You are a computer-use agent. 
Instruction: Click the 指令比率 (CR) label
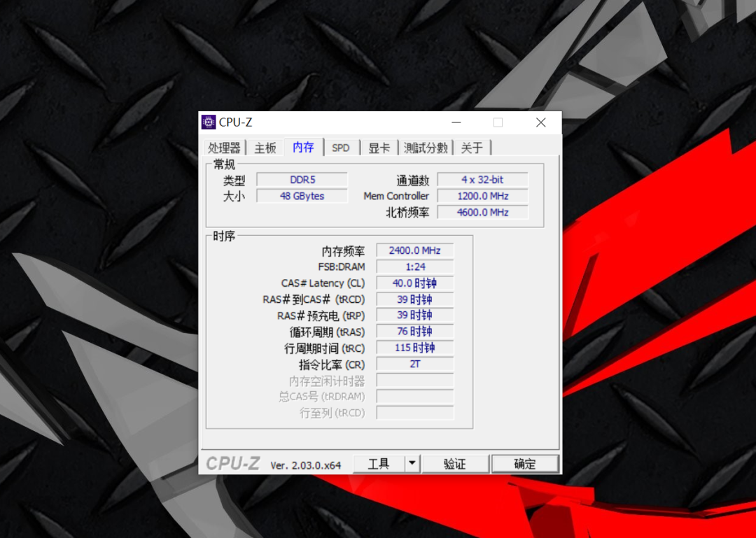(x=332, y=365)
